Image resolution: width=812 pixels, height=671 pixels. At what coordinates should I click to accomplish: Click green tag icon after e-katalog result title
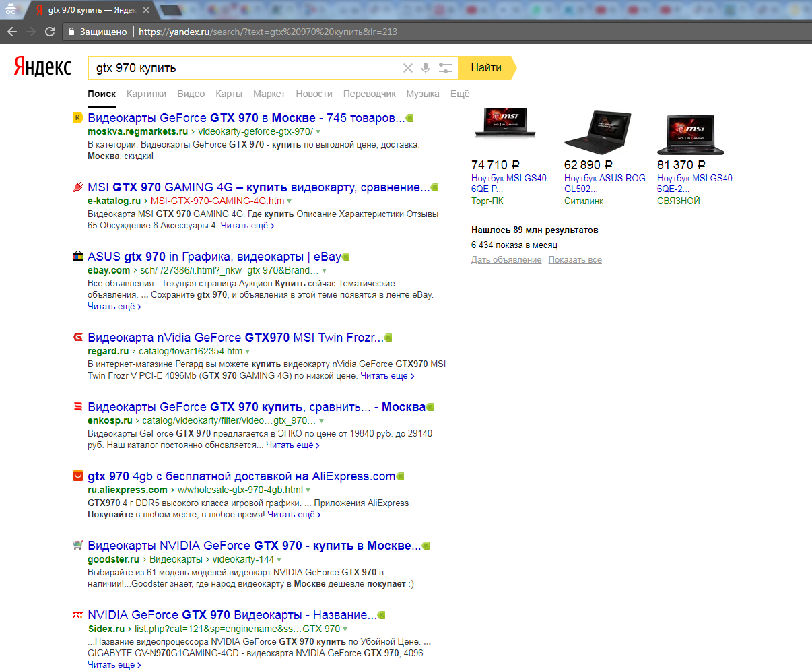(x=434, y=187)
